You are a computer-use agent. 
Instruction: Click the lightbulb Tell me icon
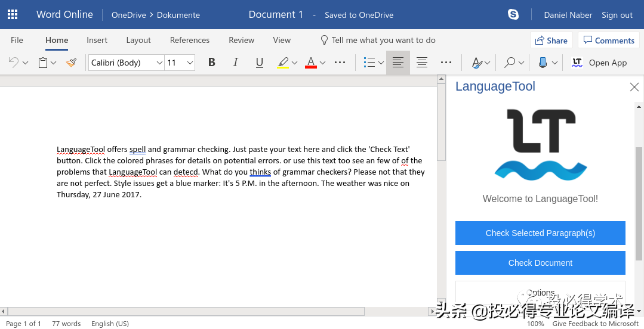[324, 40]
